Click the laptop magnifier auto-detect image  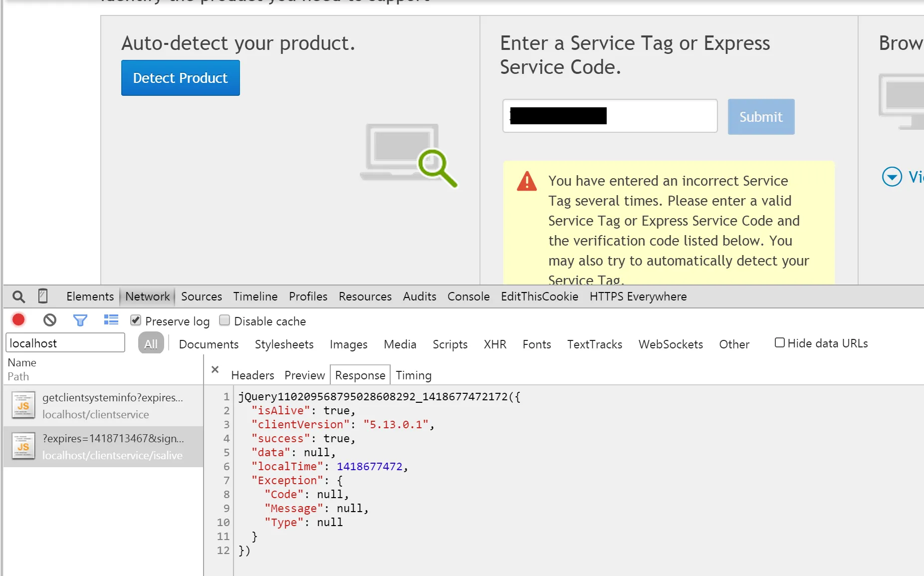tap(409, 155)
